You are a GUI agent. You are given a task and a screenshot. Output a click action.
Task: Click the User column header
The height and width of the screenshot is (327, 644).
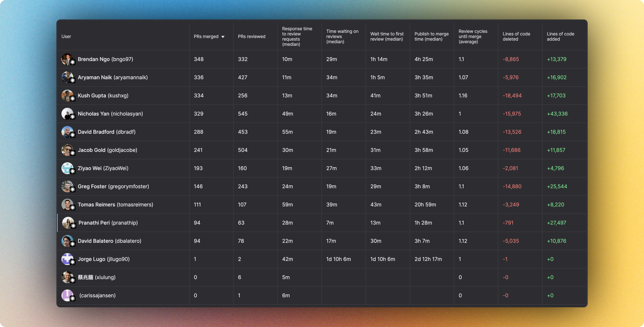click(x=66, y=36)
